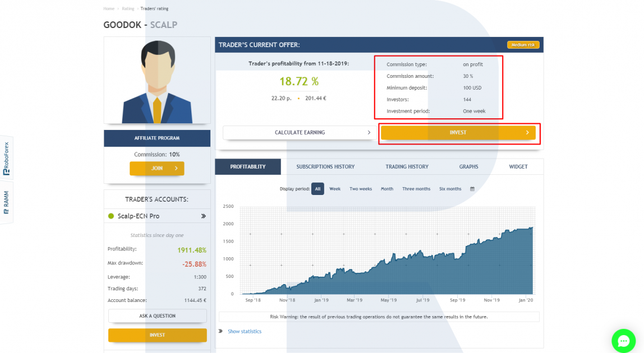Click the RAMM side tab logo

(x=6, y=202)
